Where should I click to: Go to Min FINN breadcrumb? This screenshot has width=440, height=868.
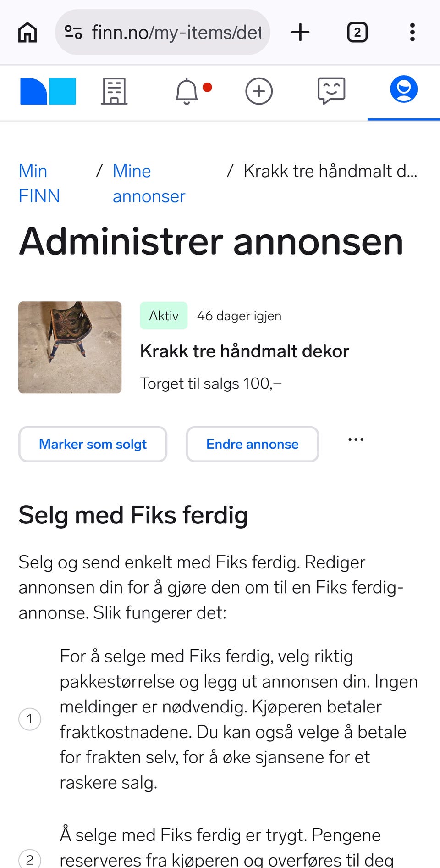point(39,184)
